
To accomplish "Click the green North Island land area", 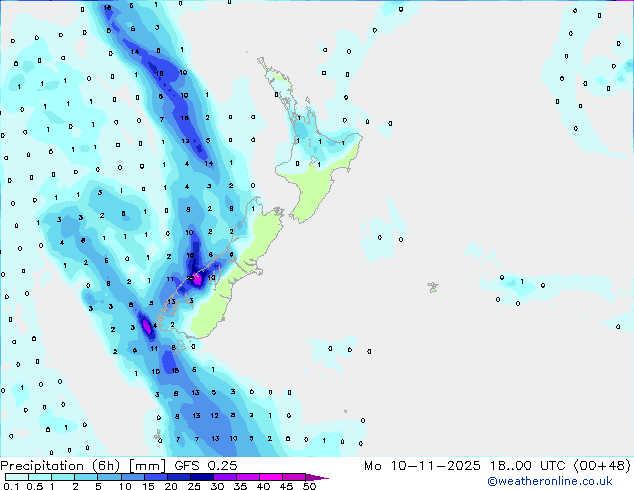I will pos(315,186).
